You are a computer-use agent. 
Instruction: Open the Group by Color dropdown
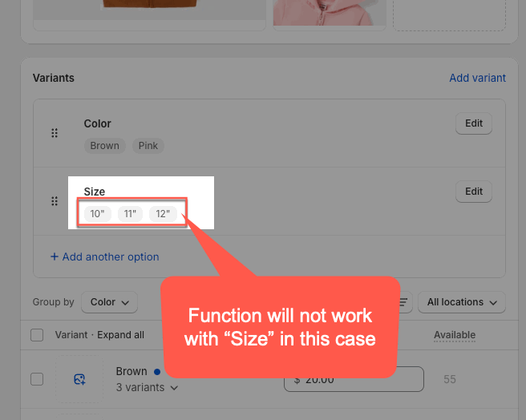109,302
